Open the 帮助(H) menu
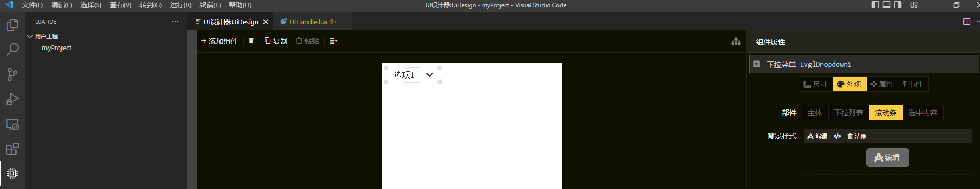980x189 pixels. 240,5
